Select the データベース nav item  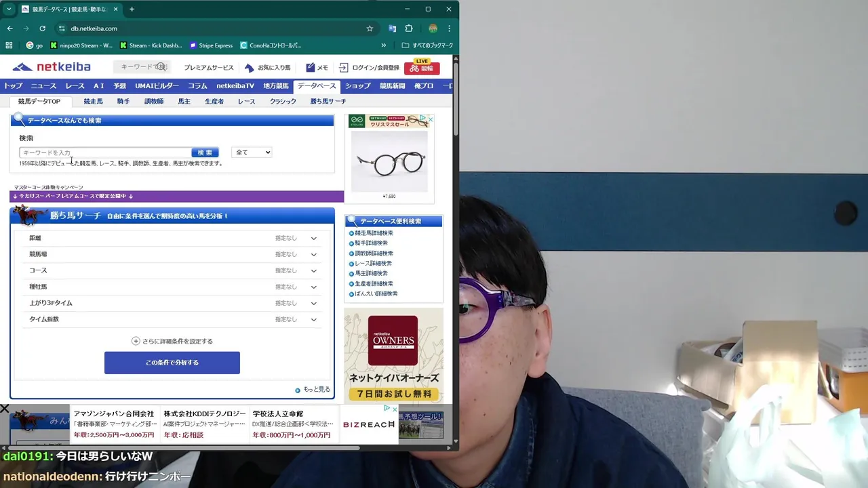317,86
